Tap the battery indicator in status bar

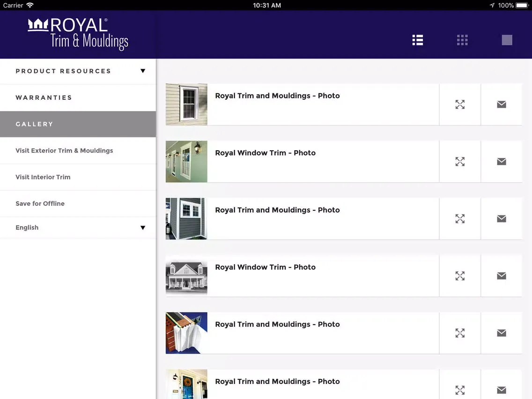point(522,5)
